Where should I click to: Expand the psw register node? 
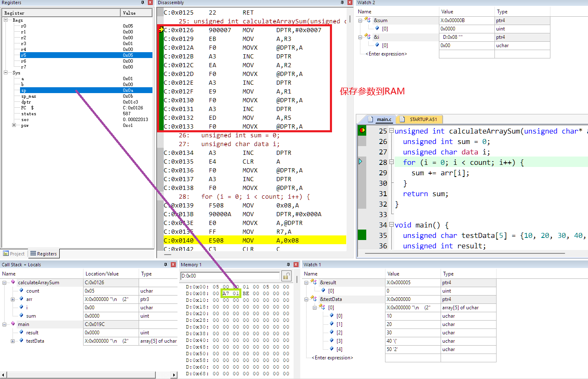[14, 125]
